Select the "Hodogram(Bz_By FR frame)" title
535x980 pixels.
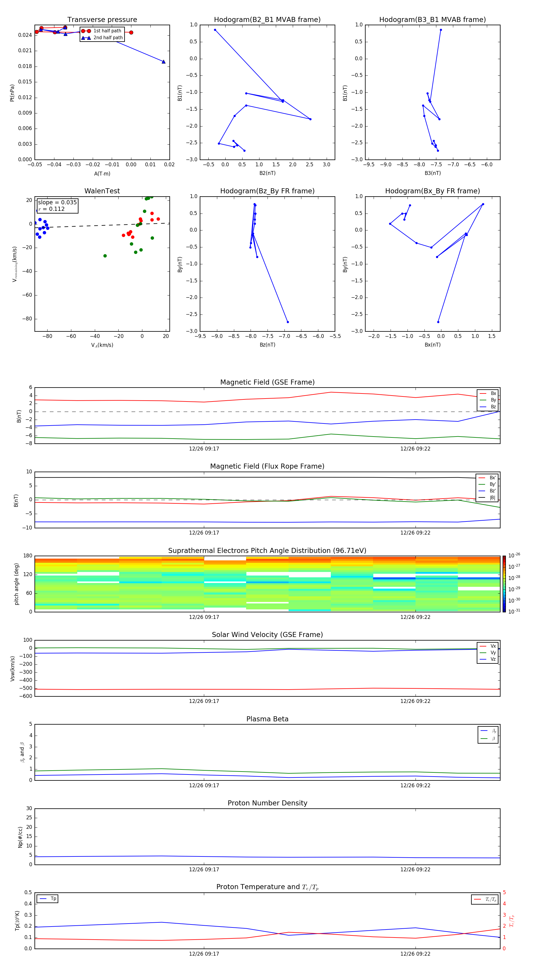point(267,191)
